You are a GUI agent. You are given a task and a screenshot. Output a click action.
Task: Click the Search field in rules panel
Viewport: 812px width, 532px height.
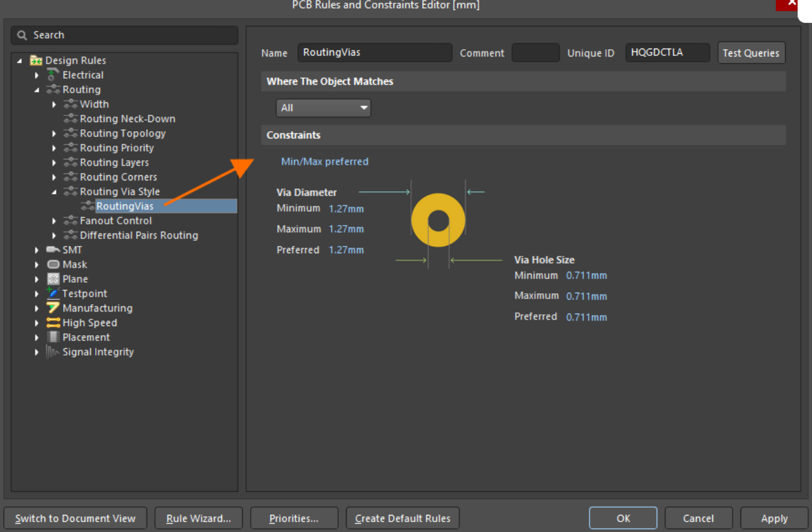coord(125,35)
